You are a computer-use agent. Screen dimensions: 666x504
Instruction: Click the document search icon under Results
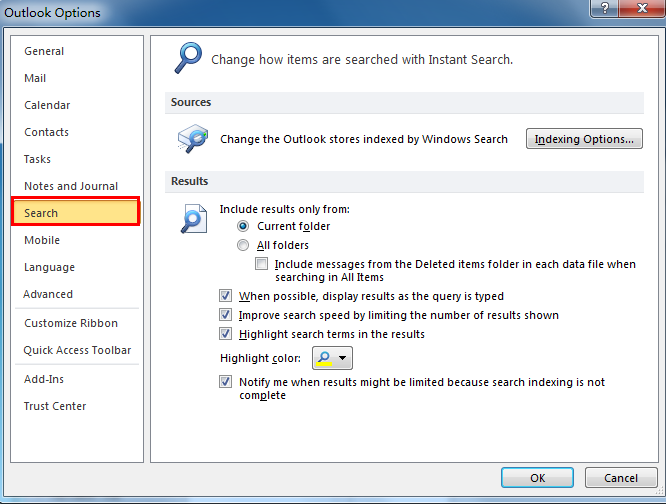coord(192,217)
